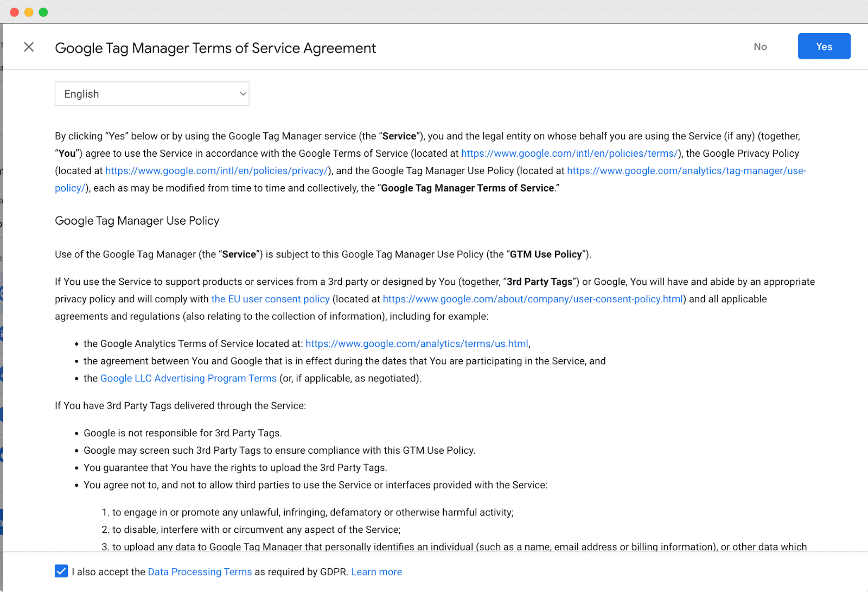Open the Google policies terms URL
868x592 pixels.
coord(569,154)
